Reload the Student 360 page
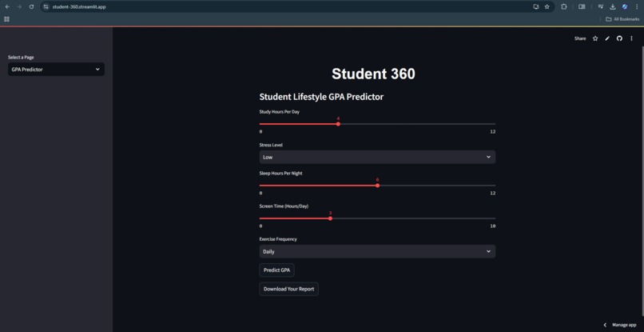 click(x=32, y=6)
